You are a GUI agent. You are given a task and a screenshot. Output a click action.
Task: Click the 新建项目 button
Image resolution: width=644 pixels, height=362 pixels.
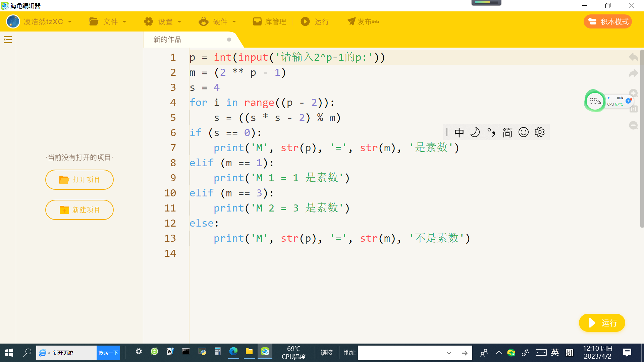[79, 210]
